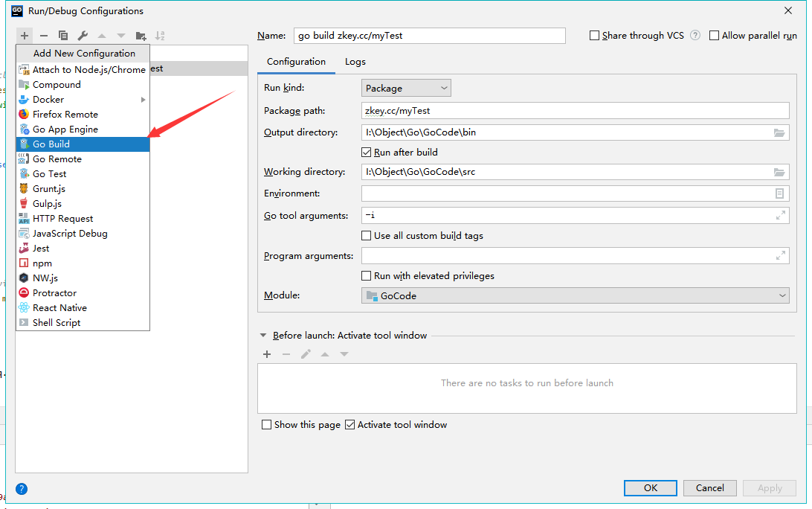The height and width of the screenshot is (509, 812).
Task: Select React Native configuration
Action: pyautogui.click(x=83, y=308)
